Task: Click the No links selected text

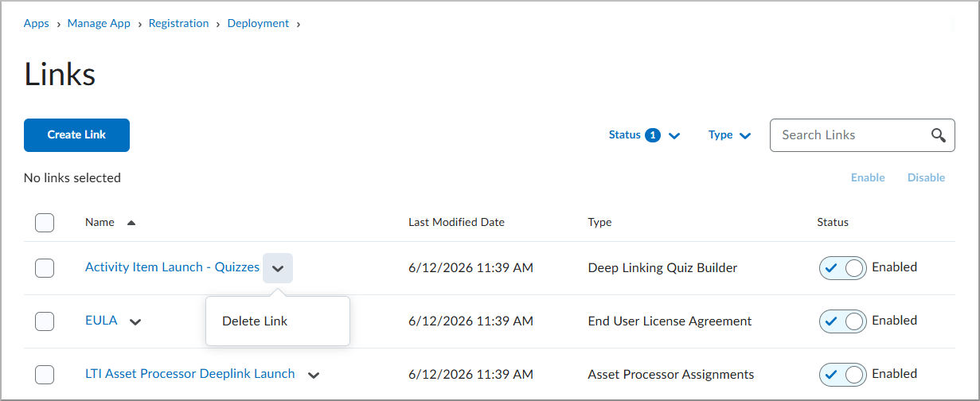Action: click(x=72, y=177)
